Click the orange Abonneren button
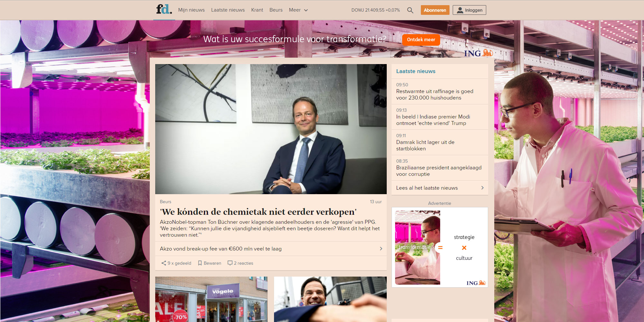Screen dimensions: 644x322 435,10
